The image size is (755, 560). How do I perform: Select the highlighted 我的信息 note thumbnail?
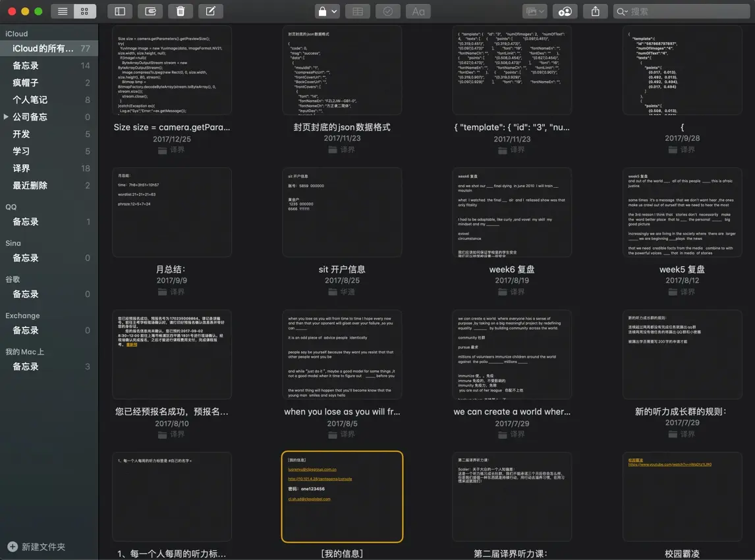tap(342, 497)
